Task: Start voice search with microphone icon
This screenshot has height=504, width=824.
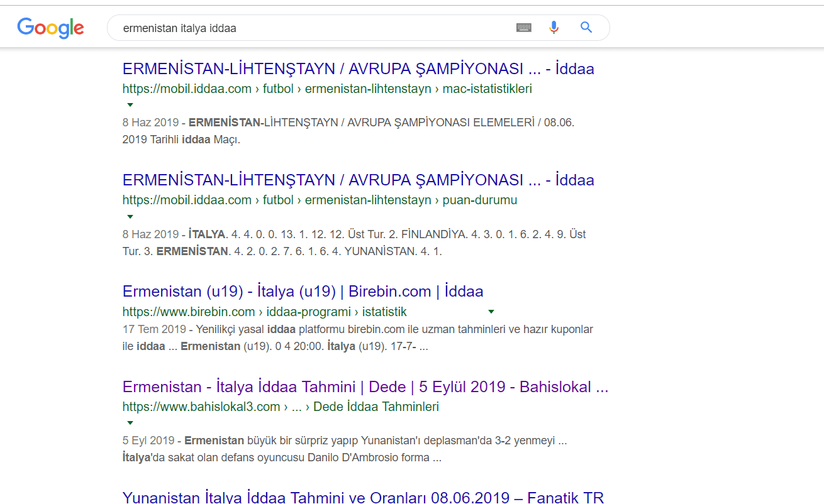Action: pyautogui.click(x=554, y=28)
